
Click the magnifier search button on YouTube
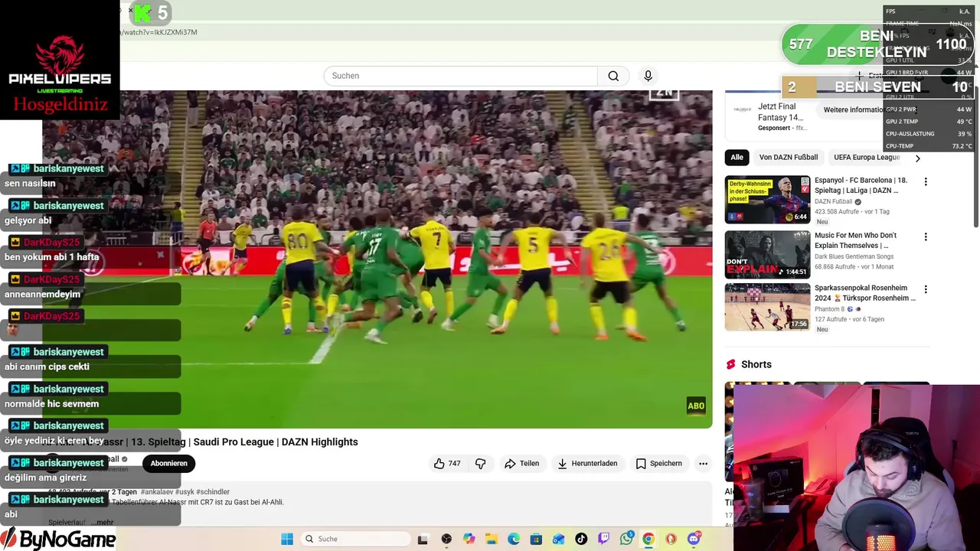tap(613, 76)
